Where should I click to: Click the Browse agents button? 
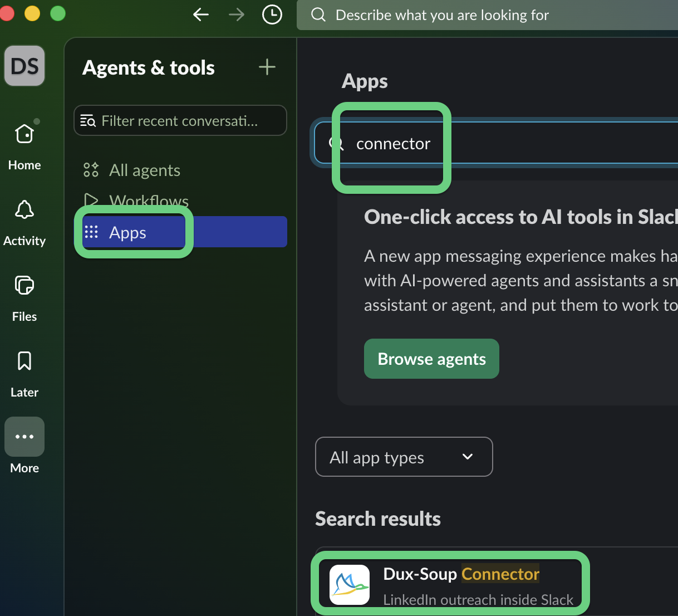pyautogui.click(x=431, y=359)
